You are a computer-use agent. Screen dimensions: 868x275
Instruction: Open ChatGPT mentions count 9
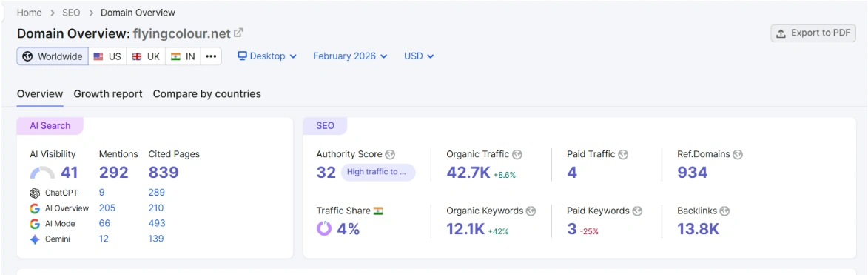tap(102, 193)
